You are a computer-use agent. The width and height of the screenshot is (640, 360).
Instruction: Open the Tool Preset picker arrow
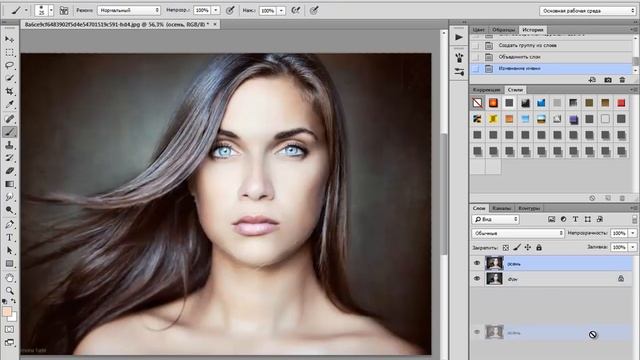(27, 11)
